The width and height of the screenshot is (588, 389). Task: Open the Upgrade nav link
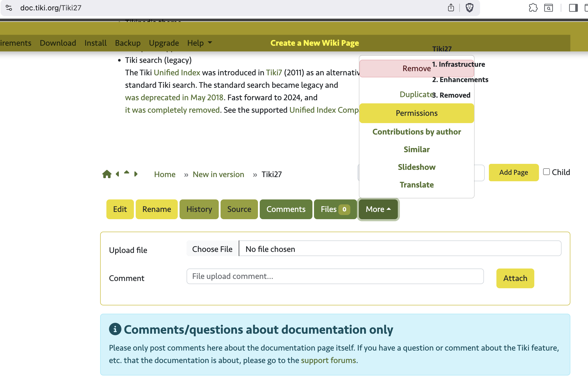tap(164, 43)
